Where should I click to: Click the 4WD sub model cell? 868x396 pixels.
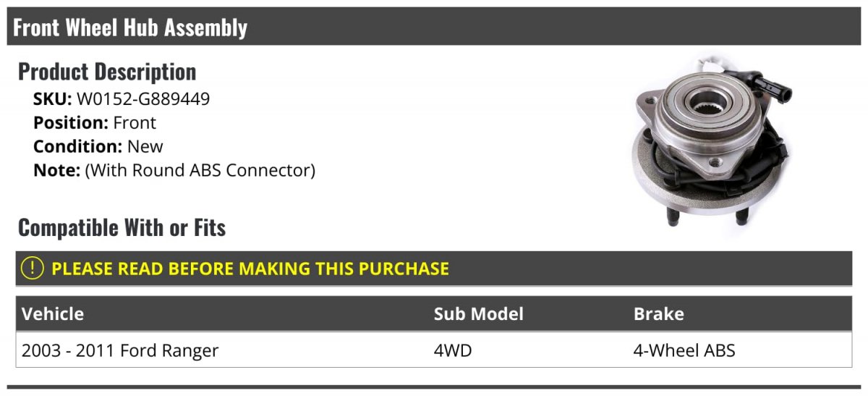point(453,351)
